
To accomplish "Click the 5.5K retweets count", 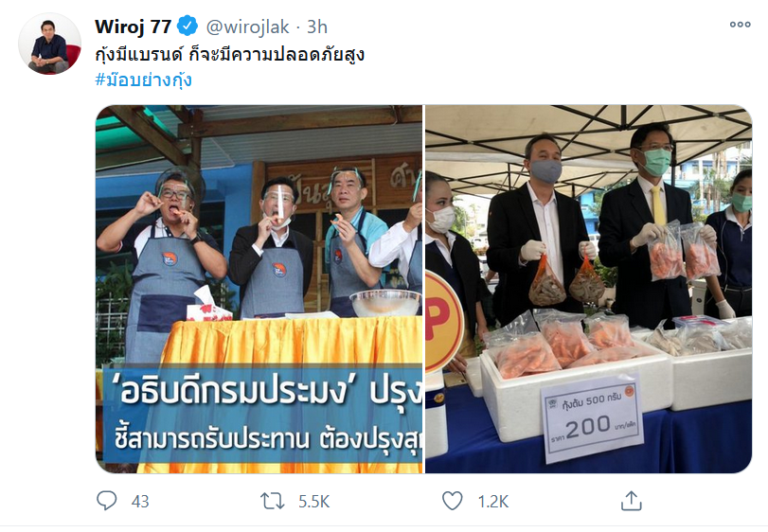I will [314, 502].
